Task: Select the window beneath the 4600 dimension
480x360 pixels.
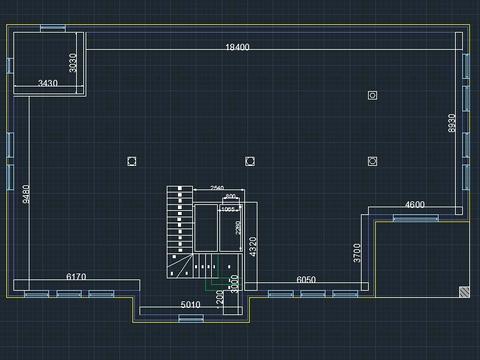Action: click(x=416, y=218)
